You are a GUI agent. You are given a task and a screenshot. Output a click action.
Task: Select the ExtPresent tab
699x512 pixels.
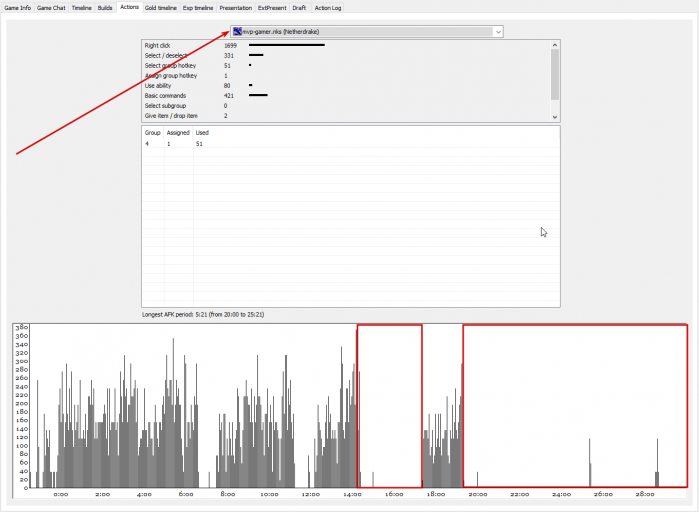[272, 8]
